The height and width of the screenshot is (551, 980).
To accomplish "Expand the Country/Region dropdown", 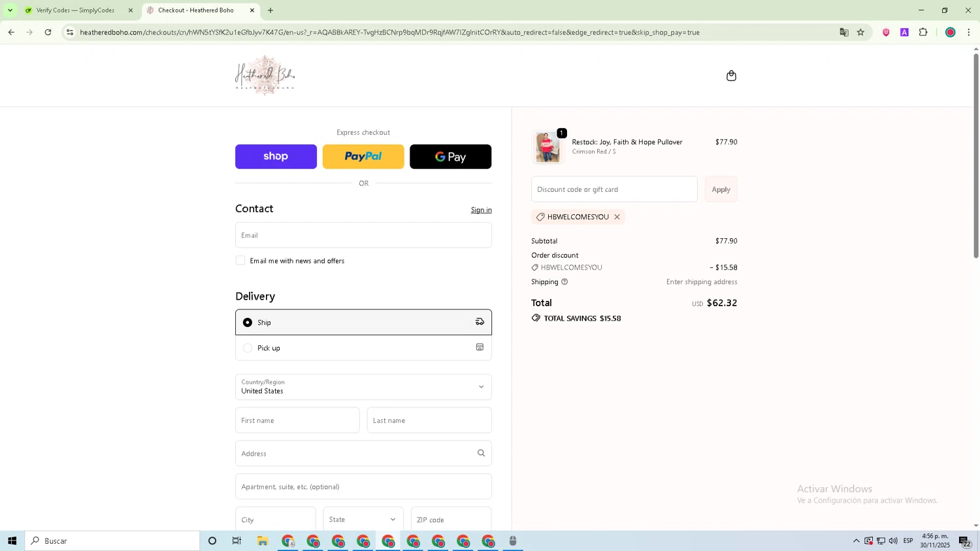I will coord(363,387).
